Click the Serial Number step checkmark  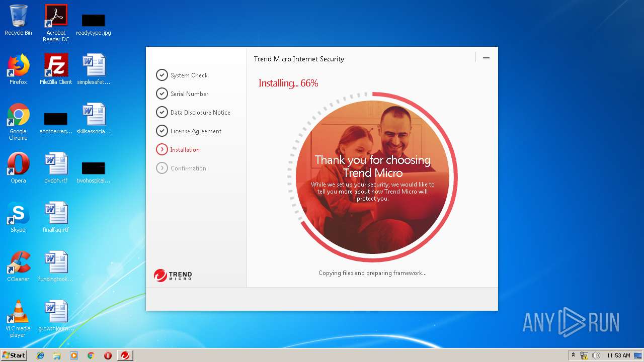pyautogui.click(x=162, y=94)
